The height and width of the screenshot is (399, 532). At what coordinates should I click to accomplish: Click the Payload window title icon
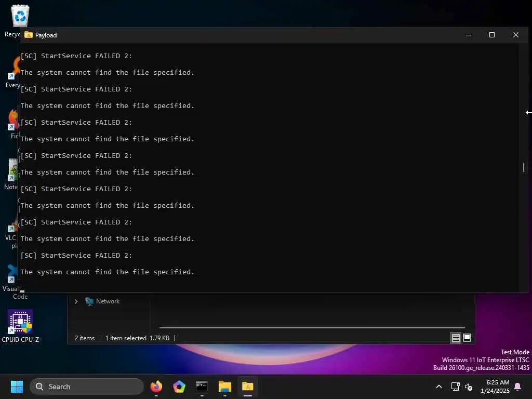pyautogui.click(x=29, y=35)
